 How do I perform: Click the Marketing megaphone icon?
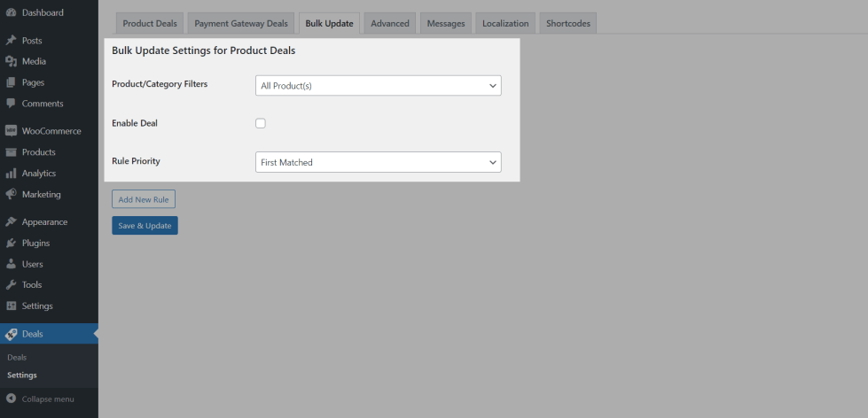pos(11,195)
